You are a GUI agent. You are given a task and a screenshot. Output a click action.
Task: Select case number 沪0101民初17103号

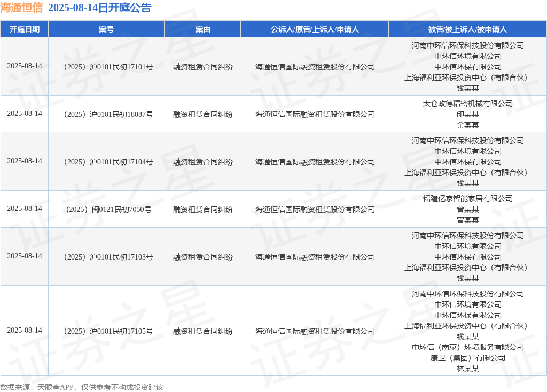108,257
